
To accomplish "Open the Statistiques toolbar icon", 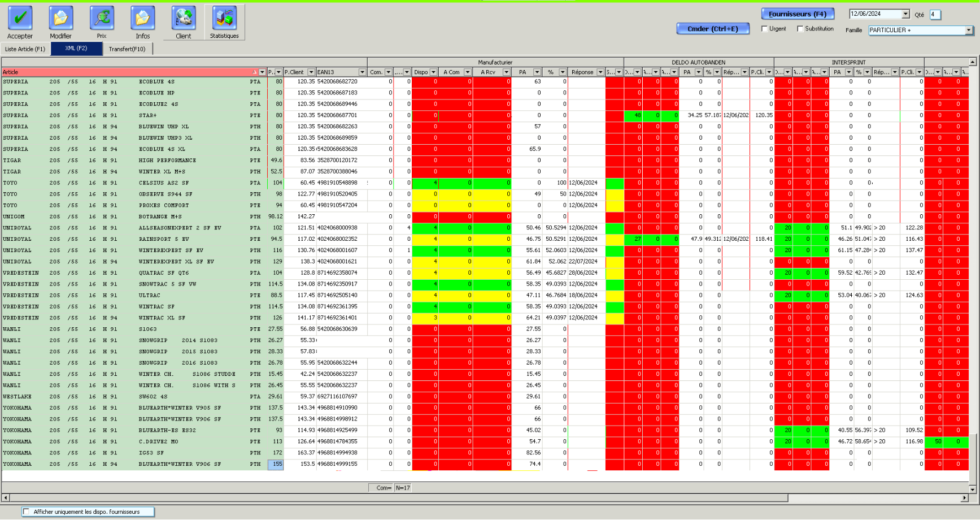I will tap(224, 18).
